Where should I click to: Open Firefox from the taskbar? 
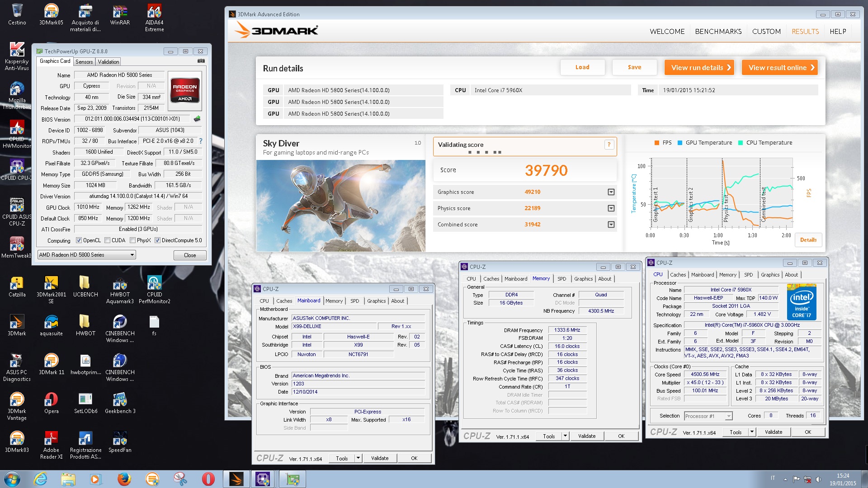coord(124,479)
